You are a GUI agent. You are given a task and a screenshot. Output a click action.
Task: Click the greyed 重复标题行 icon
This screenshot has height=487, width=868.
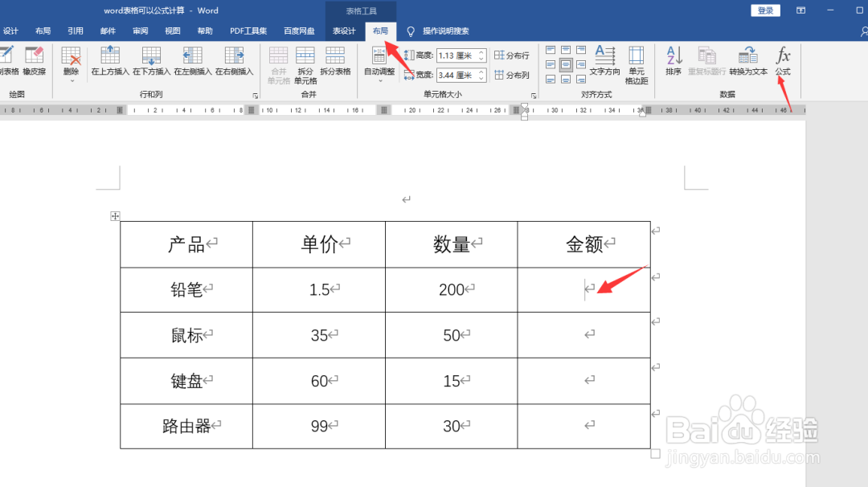(707, 61)
